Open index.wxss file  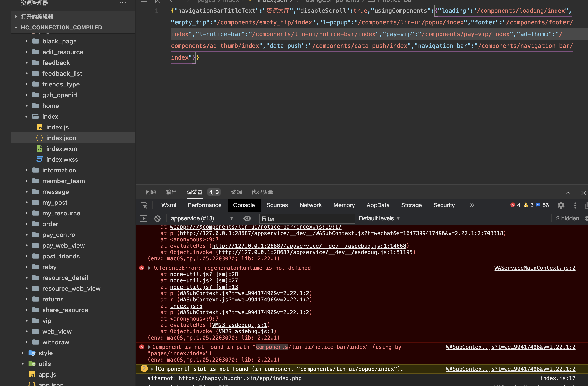[62, 159]
